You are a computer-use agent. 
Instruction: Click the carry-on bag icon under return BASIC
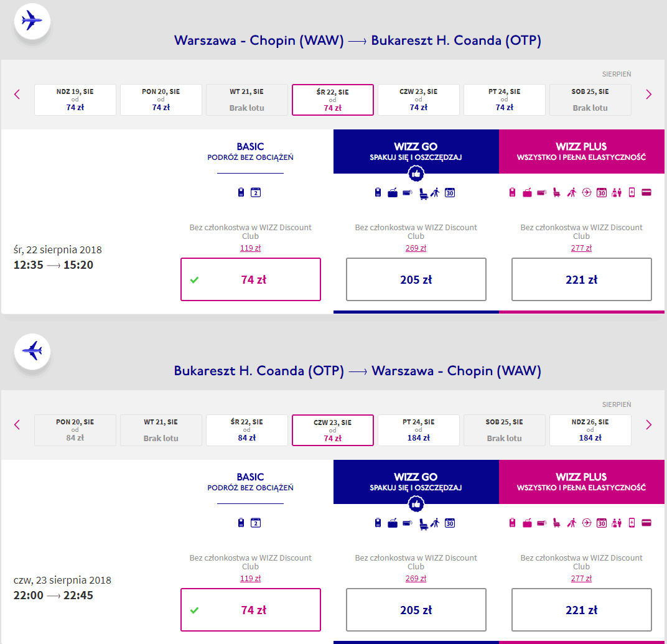(241, 523)
